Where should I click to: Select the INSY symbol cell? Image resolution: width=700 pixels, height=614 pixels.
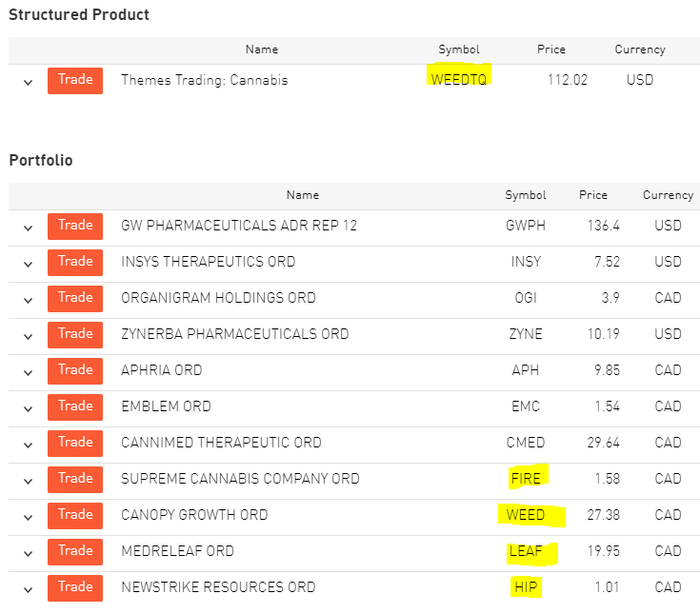(526, 262)
